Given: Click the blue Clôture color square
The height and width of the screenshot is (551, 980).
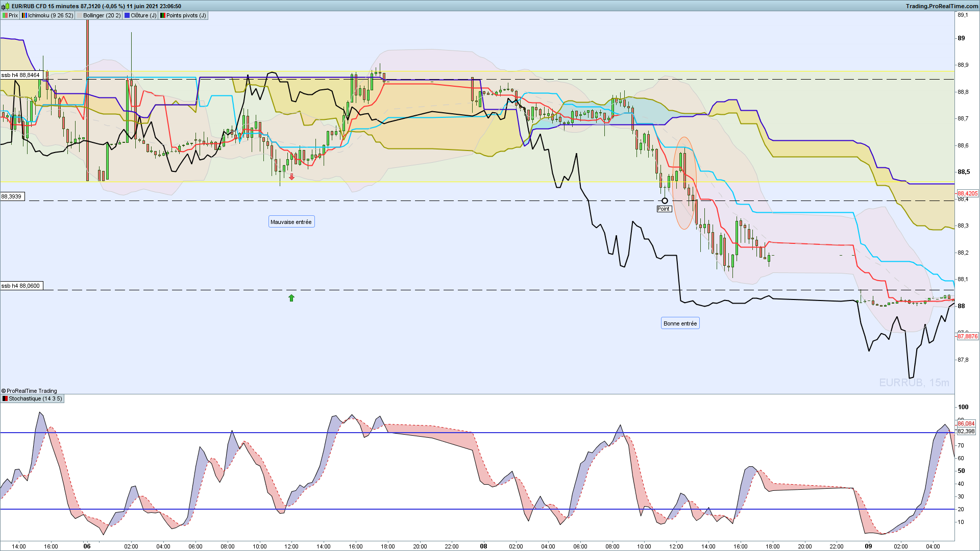Looking at the screenshot, I should click(127, 15).
